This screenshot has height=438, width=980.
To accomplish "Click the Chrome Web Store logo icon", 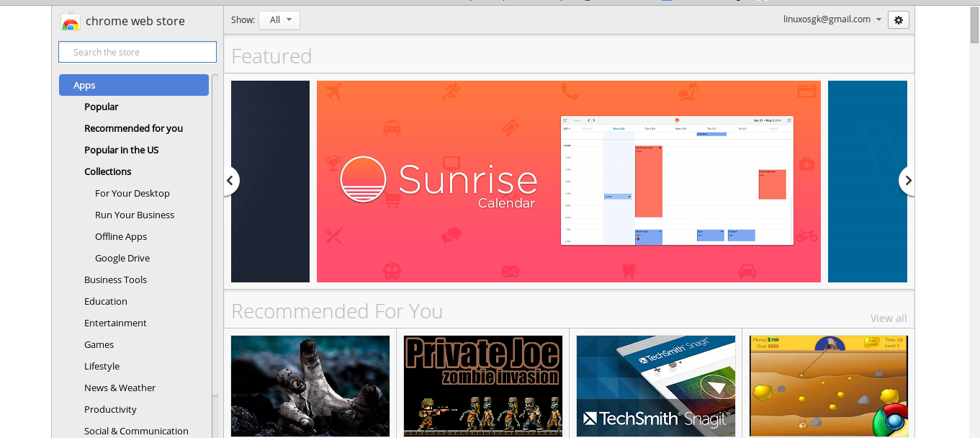I will (70, 21).
